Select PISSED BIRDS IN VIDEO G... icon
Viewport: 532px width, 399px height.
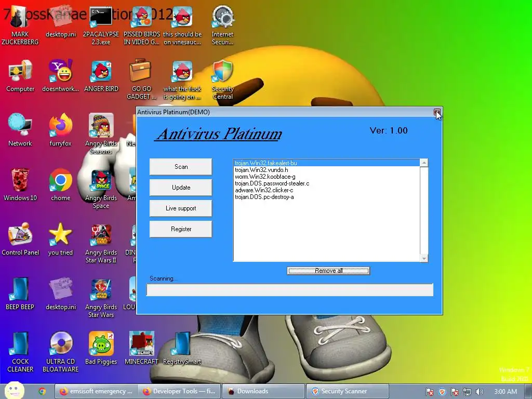pos(141,24)
